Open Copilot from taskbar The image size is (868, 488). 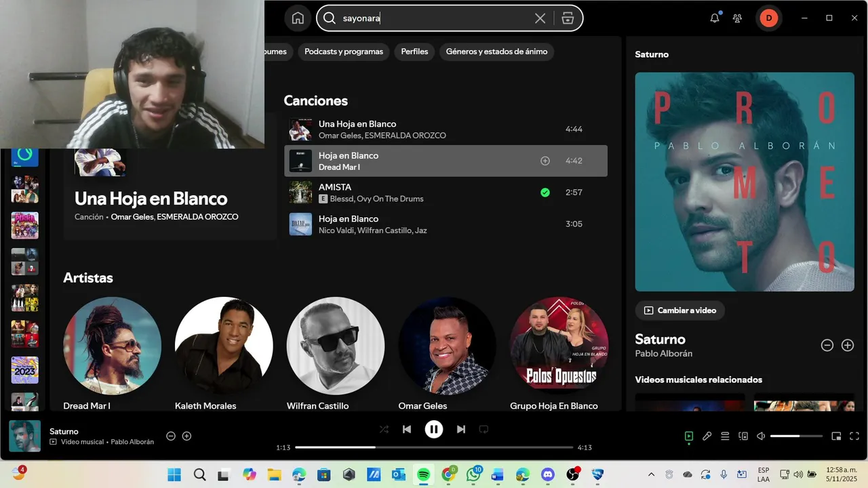tap(250, 474)
